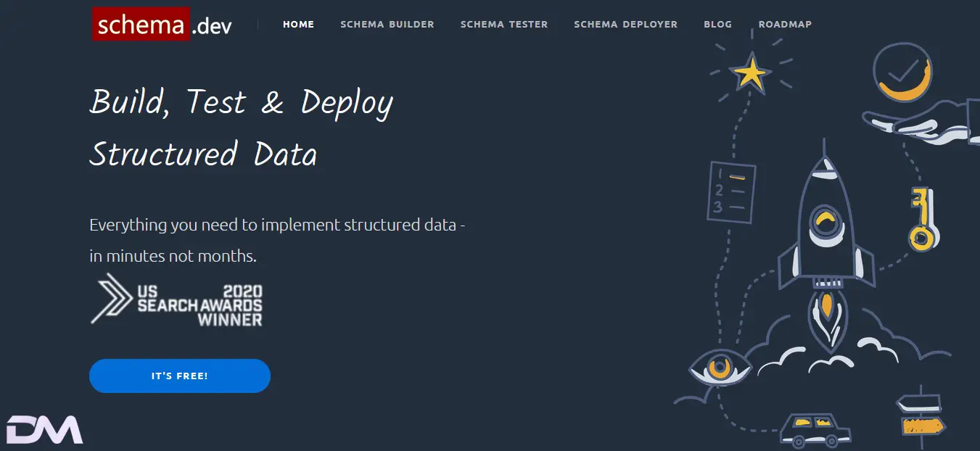This screenshot has width=980, height=451.
Task: Click the DM watermark logo
Action: (45, 430)
